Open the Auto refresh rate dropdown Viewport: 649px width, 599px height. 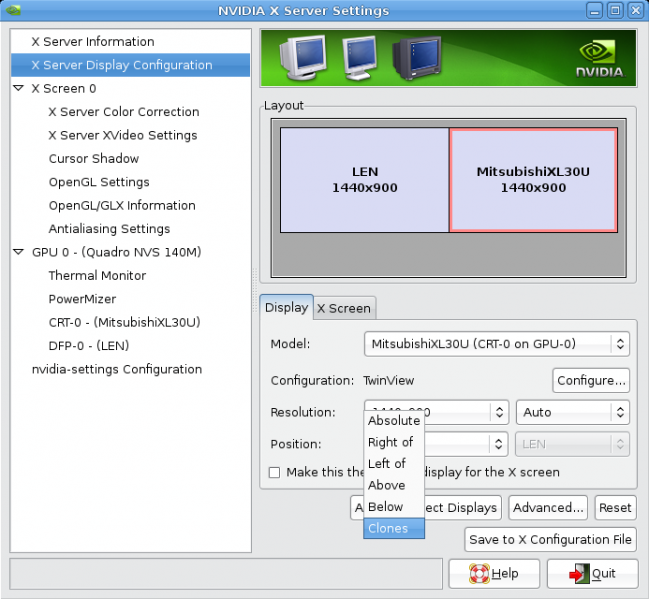pos(573,412)
